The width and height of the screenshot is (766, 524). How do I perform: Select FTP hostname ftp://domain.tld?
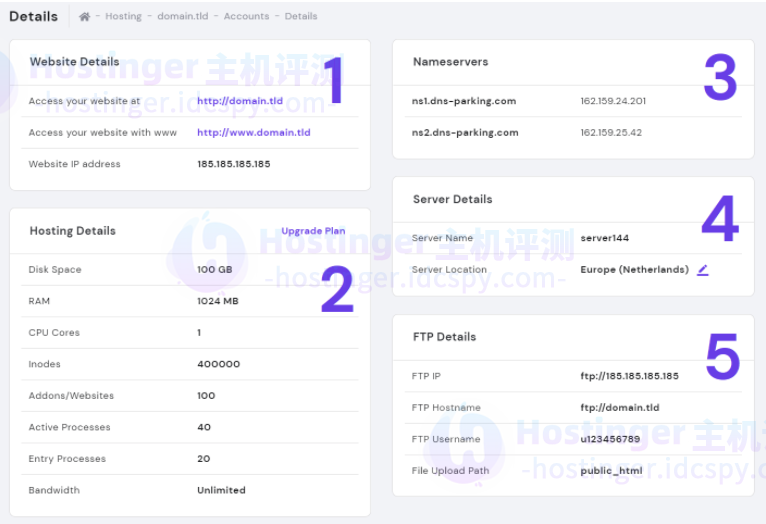[619, 408]
